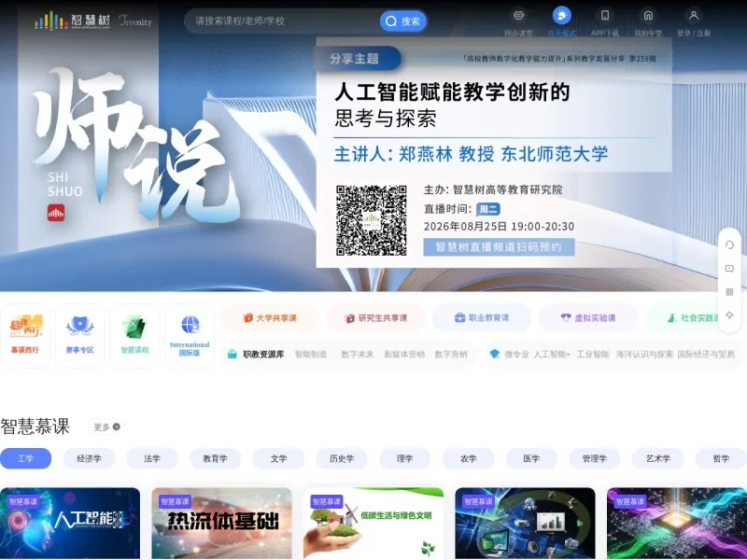Click the 智慧树 logo
The image size is (747, 560).
point(73,21)
